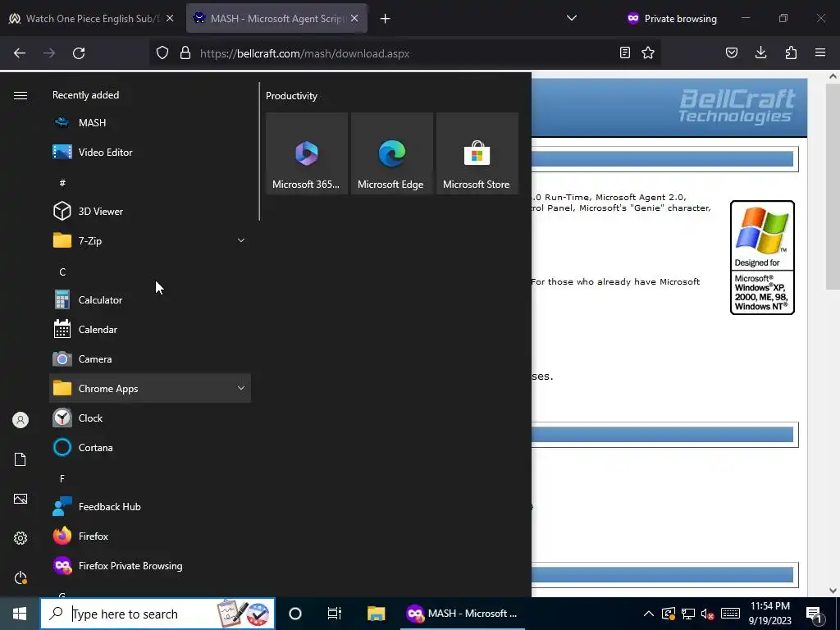Open Power options in Start
Viewport: 840px width, 630px height.
pyautogui.click(x=21, y=577)
